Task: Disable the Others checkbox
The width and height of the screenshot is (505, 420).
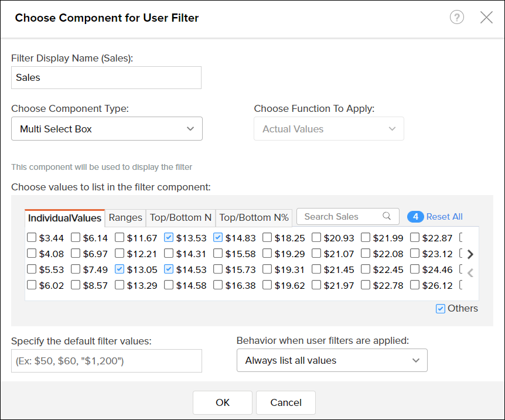Action: tap(439, 308)
